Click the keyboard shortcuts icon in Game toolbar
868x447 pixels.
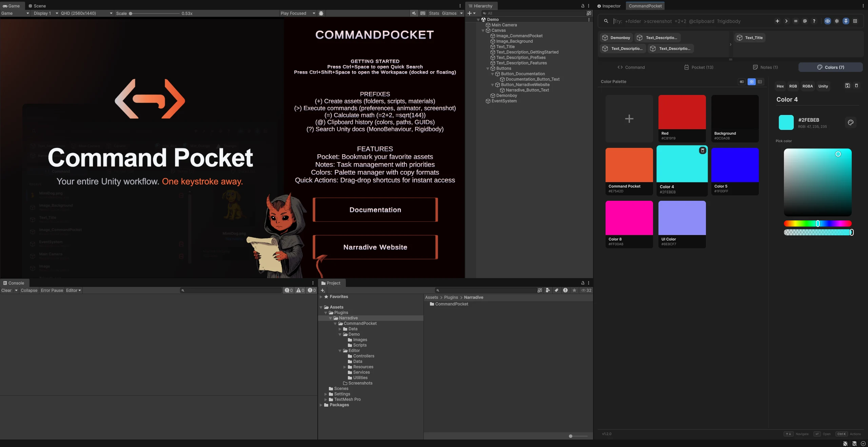tap(423, 13)
